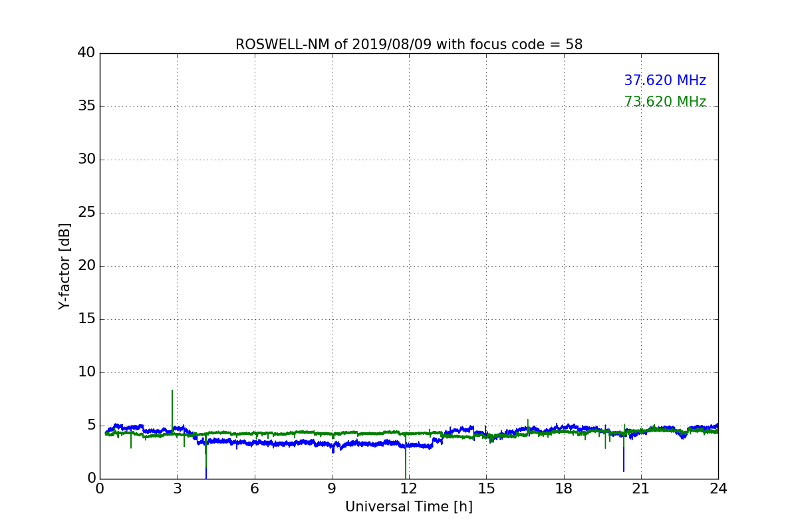Click the y-axis tick label 15
798x532 pixels.
(86, 319)
